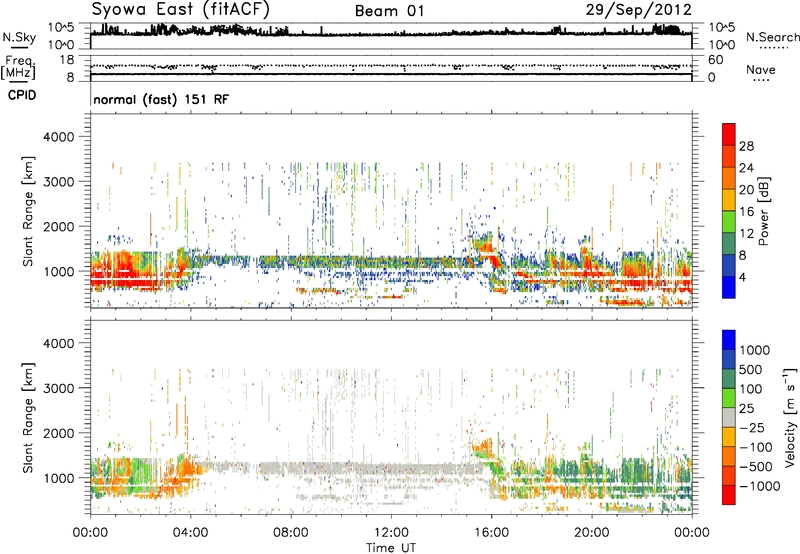800x554 pixels.
Task: Click the gray ground-scatter band near 12:00 UT
Action: [392, 468]
